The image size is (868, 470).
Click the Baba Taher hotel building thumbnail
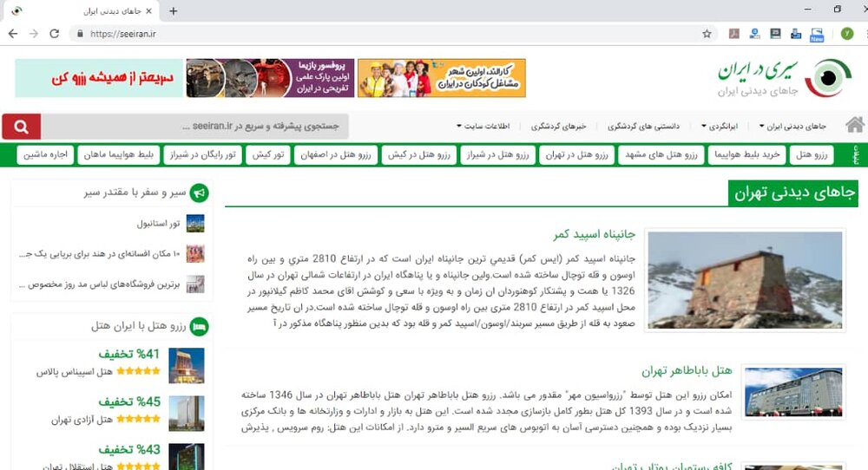(x=793, y=392)
